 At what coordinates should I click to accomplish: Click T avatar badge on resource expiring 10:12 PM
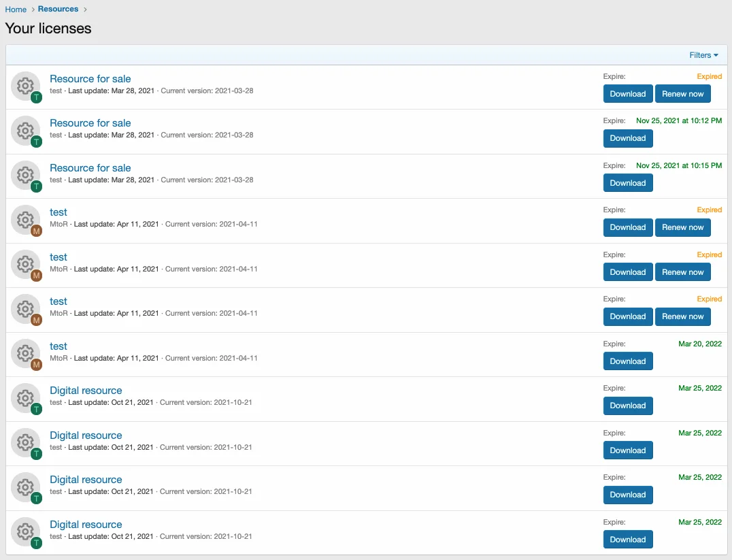[36, 142]
